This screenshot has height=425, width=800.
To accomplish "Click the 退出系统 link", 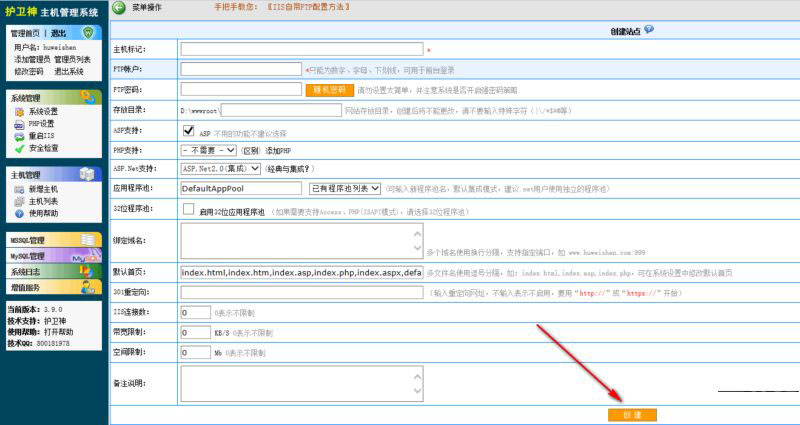I will pos(69,72).
